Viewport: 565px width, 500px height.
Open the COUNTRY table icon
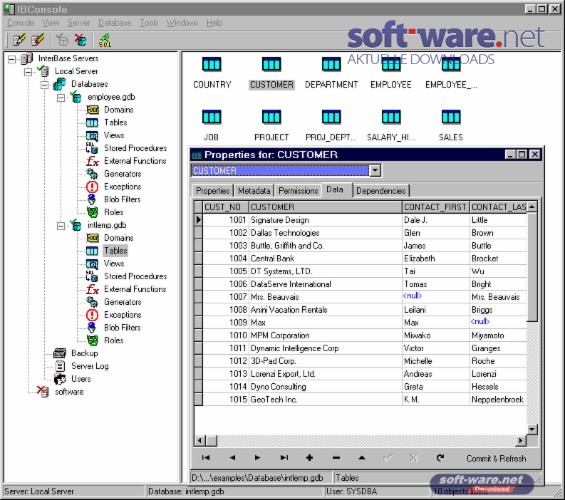click(x=212, y=65)
